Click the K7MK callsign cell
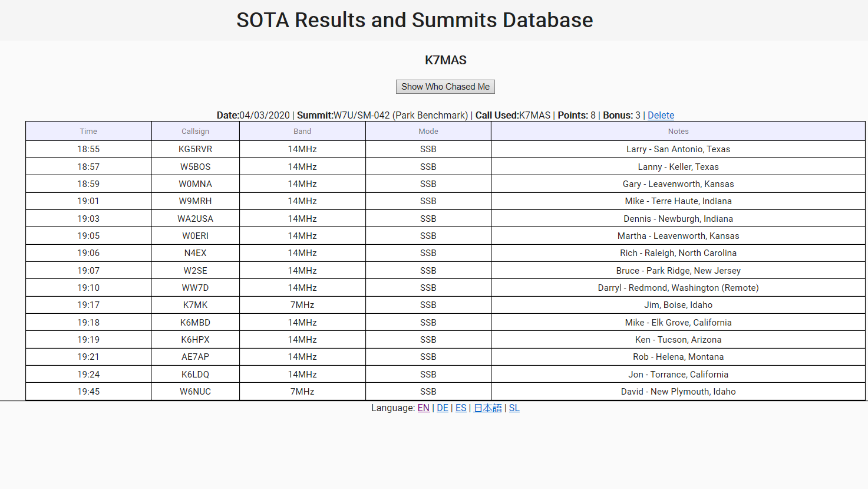The height and width of the screenshot is (489, 868). pos(195,305)
